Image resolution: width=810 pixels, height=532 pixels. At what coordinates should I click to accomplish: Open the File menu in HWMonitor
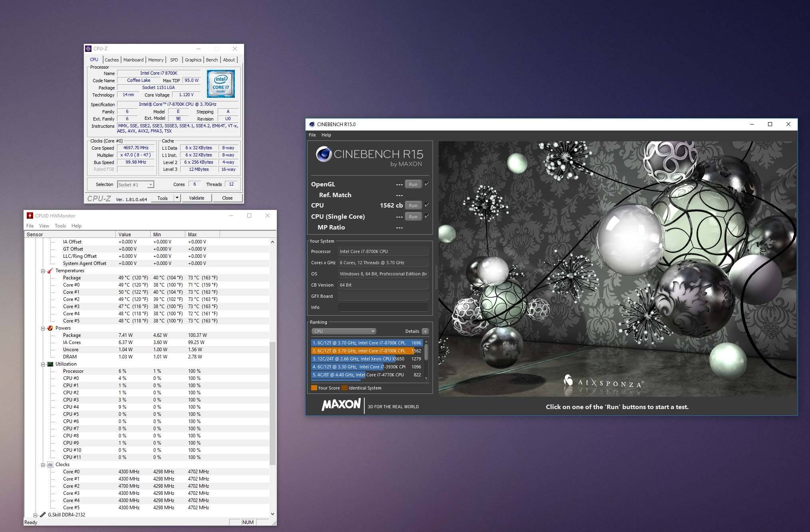(x=30, y=226)
